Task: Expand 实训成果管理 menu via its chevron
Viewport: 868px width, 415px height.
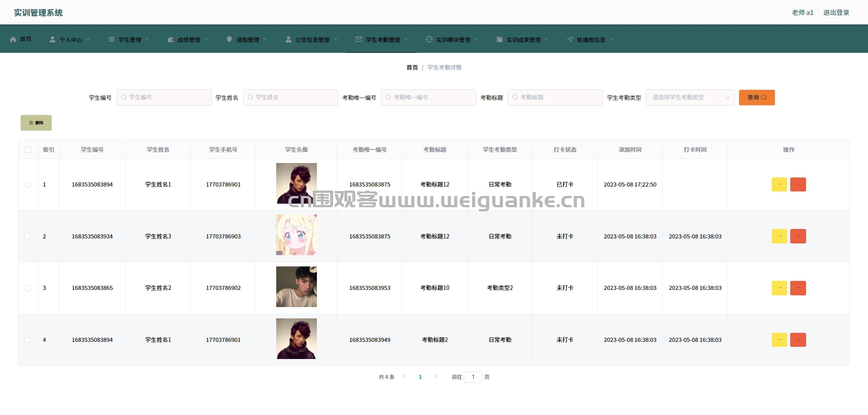Action: point(547,39)
